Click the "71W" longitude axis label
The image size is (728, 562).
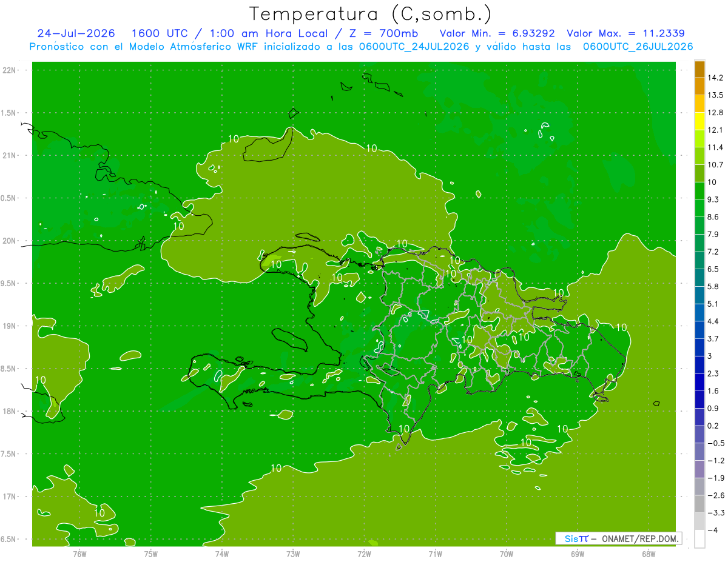coord(435,554)
